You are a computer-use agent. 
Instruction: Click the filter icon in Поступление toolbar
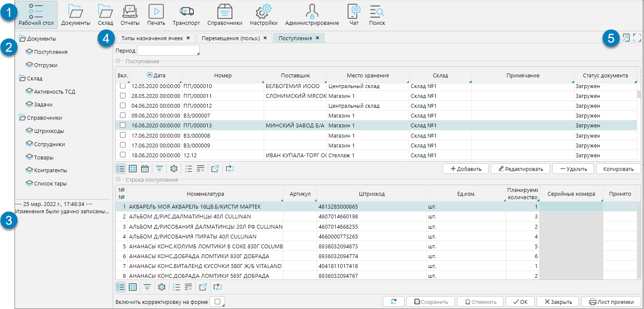pyautogui.click(x=159, y=168)
